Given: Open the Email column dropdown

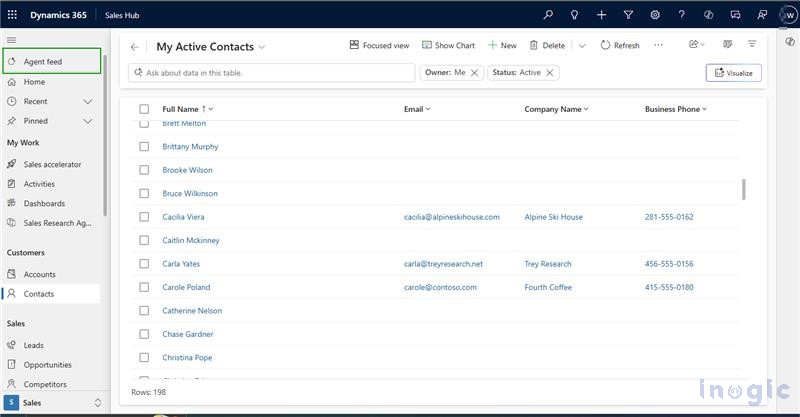Looking at the screenshot, I should click(x=428, y=109).
